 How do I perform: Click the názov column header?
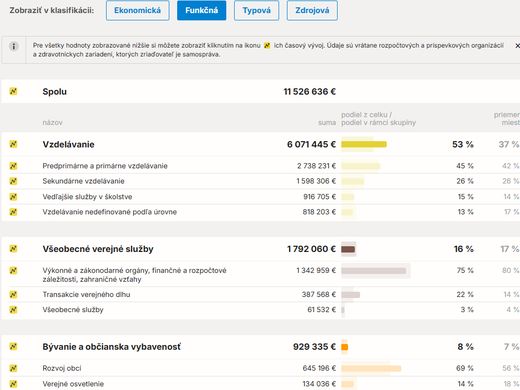click(52, 123)
